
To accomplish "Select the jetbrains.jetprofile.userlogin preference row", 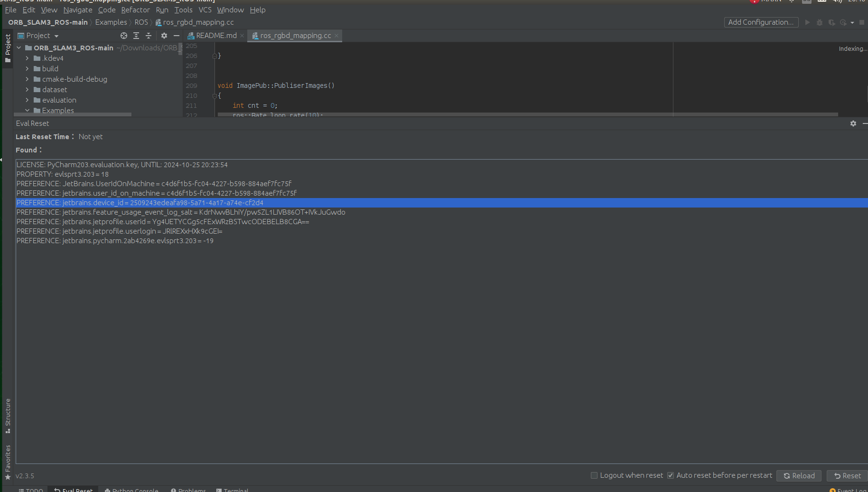I will tap(442, 231).
